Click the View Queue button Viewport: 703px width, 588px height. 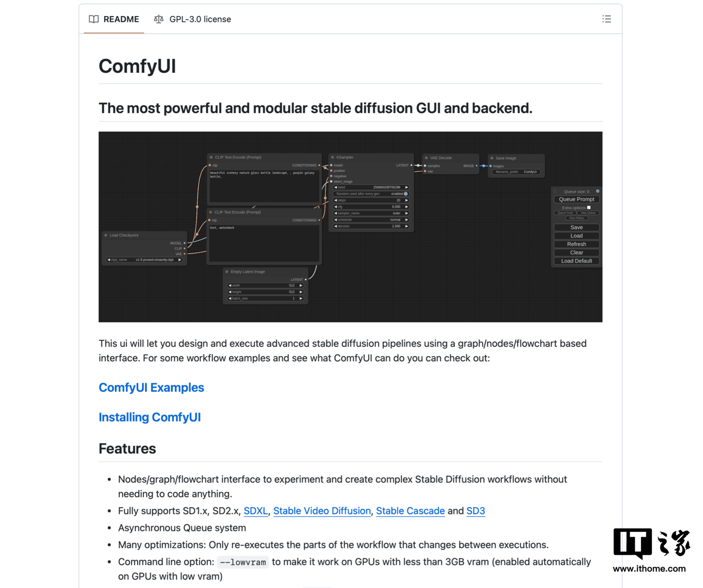[588, 213]
